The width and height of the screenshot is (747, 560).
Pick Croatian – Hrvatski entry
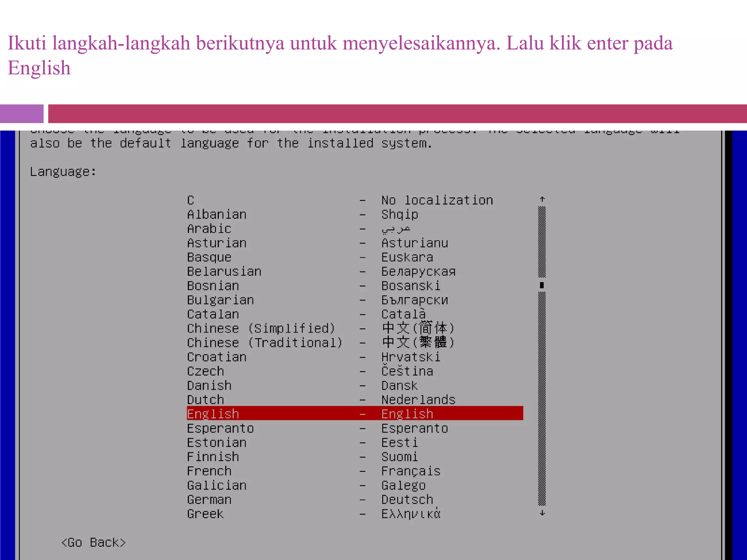tap(355, 357)
